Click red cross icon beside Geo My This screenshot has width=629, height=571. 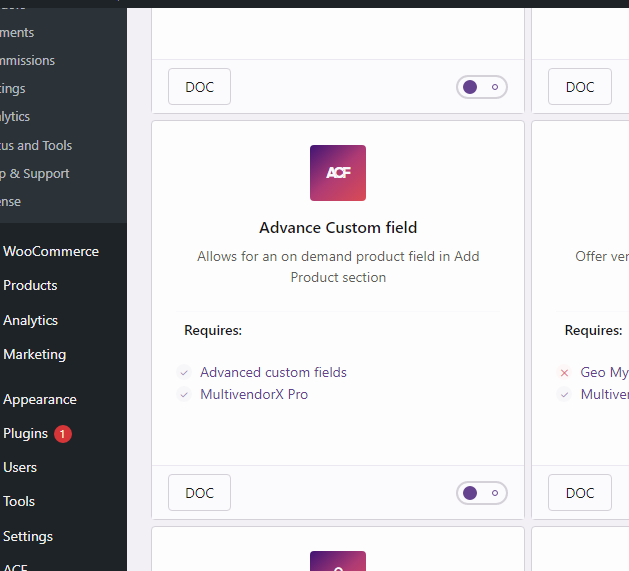564,373
